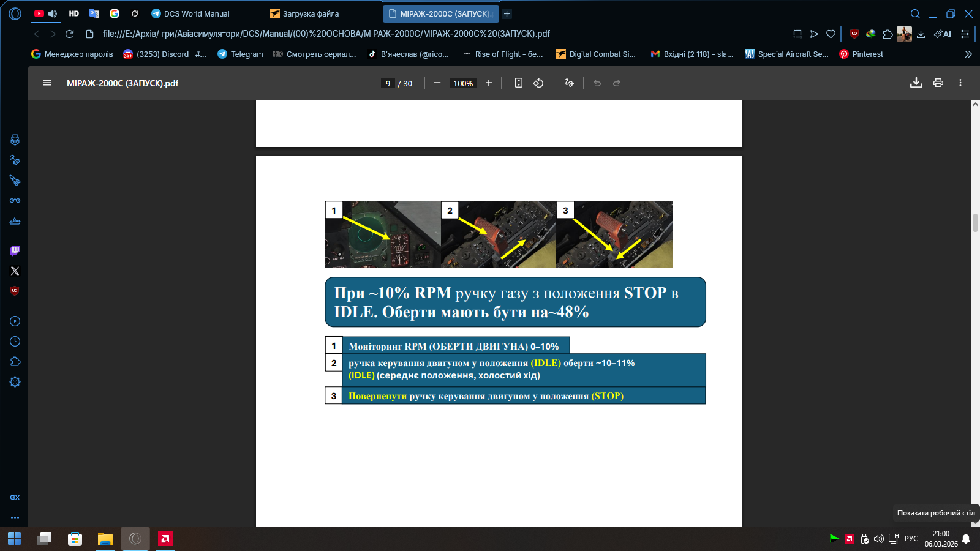Rotate the PDF page counterclockwise
980x551 pixels.
coord(538,83)
